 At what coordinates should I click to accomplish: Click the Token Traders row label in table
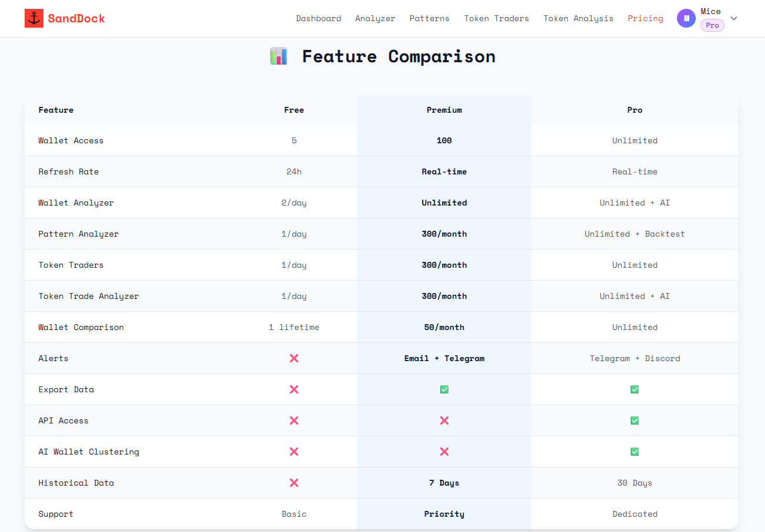pos(71,265)
